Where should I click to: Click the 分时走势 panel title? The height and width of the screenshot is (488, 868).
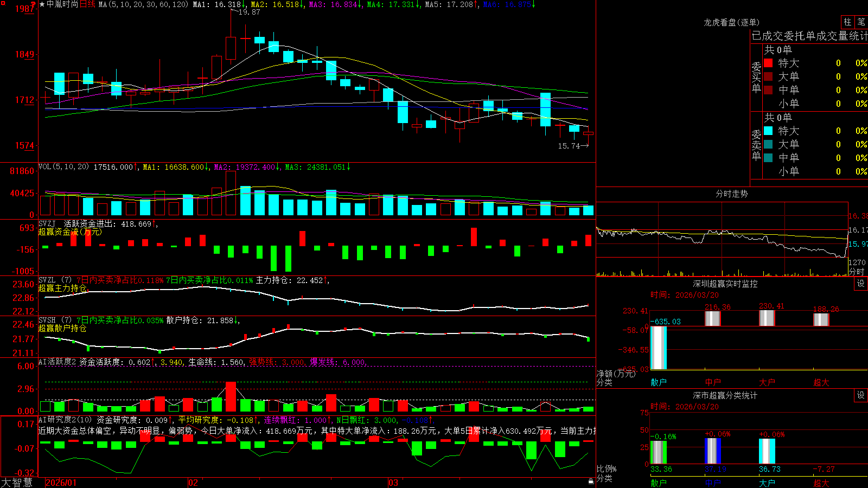click(732, 194)
